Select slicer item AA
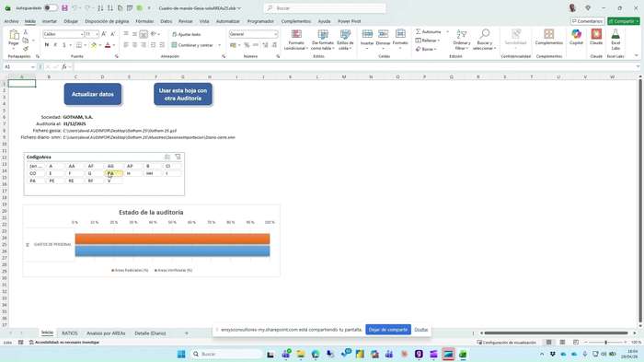 75,166
